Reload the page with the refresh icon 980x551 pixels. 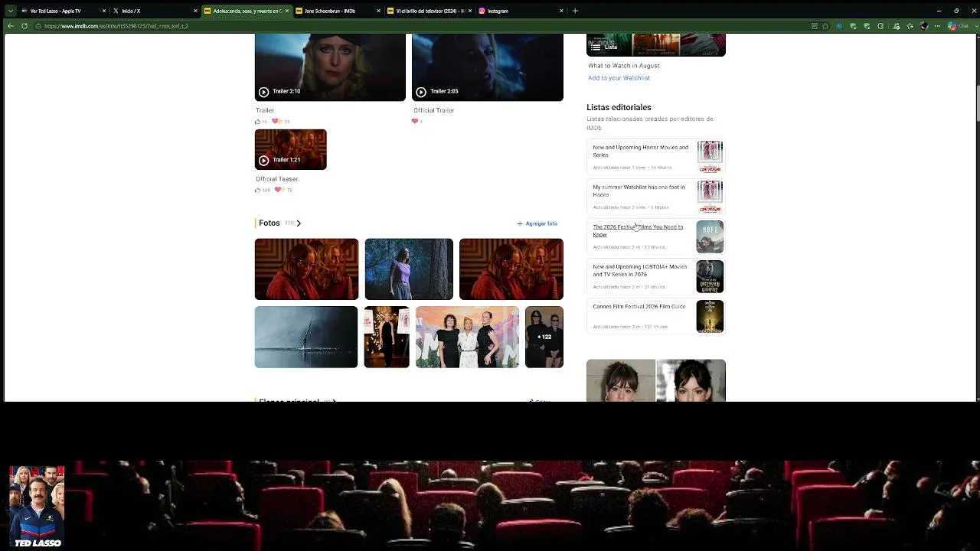point(24,26)
